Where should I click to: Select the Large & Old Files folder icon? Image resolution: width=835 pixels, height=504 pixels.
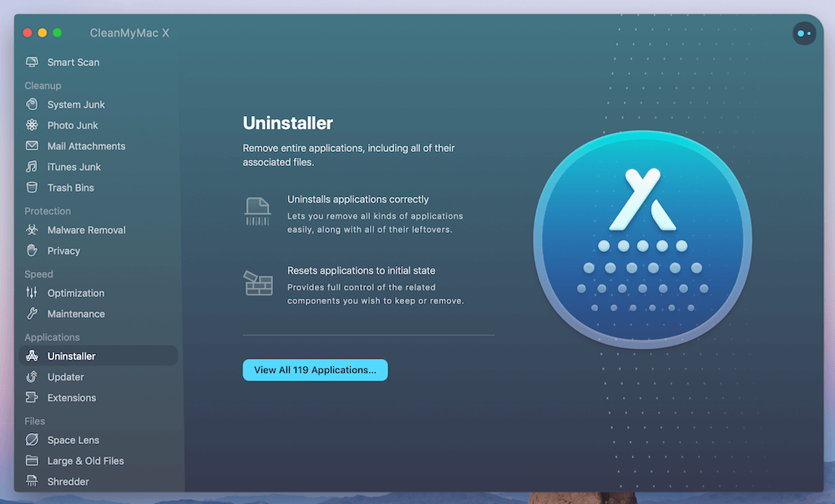[32, 461]
